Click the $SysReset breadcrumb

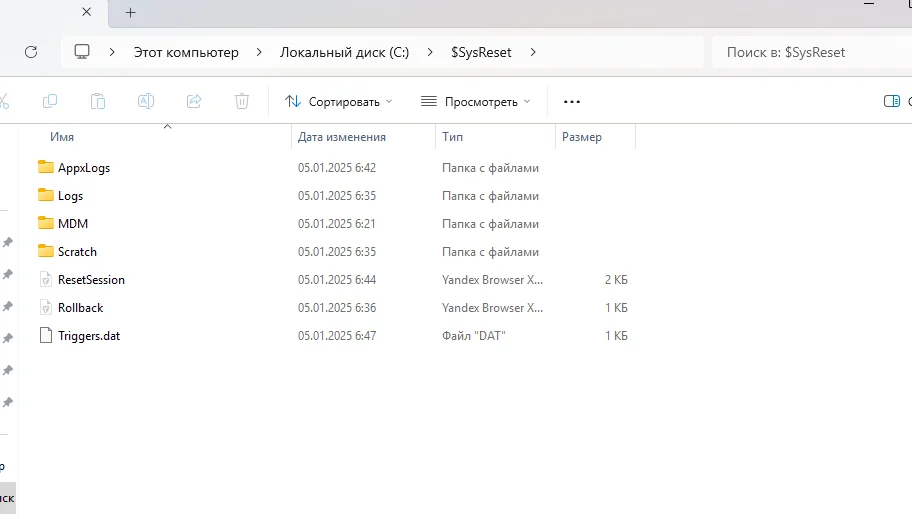point(481,52)
